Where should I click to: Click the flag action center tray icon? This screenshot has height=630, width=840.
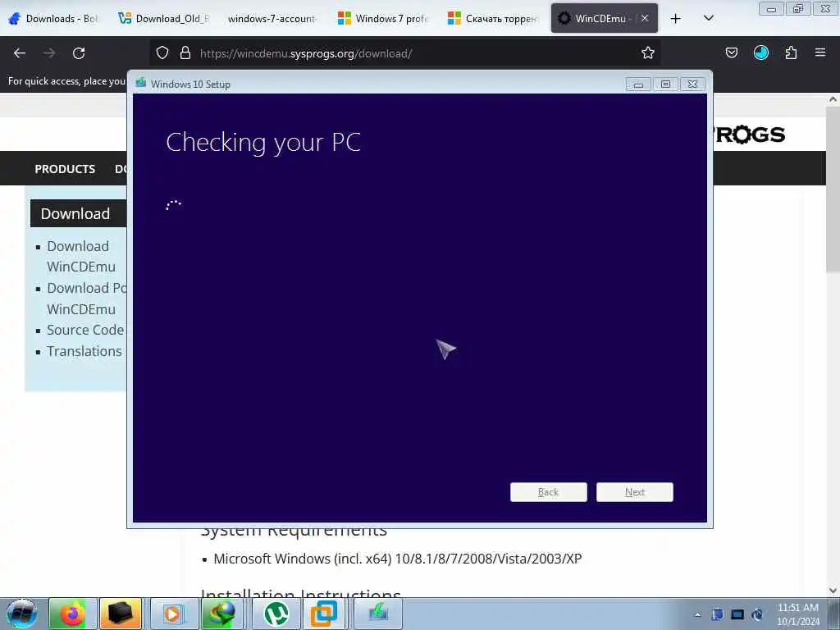[x=717, y=614]
